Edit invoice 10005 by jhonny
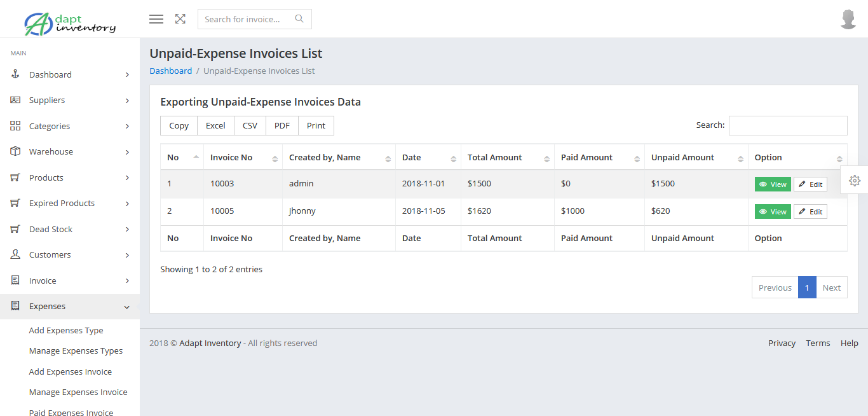Screen dimensions: 868x416 click(x=810, y=212)
